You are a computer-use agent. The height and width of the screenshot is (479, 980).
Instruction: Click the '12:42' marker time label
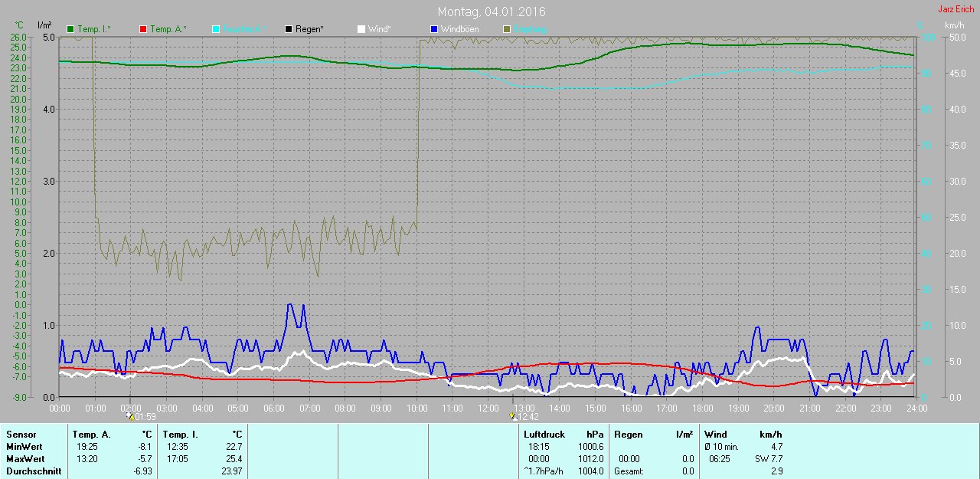(528, 417)
